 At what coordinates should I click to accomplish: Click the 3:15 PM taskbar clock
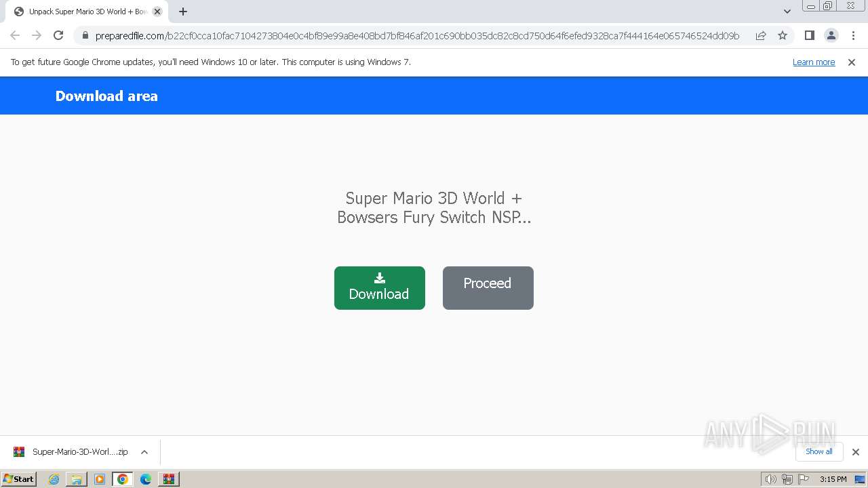pos(833,479)
